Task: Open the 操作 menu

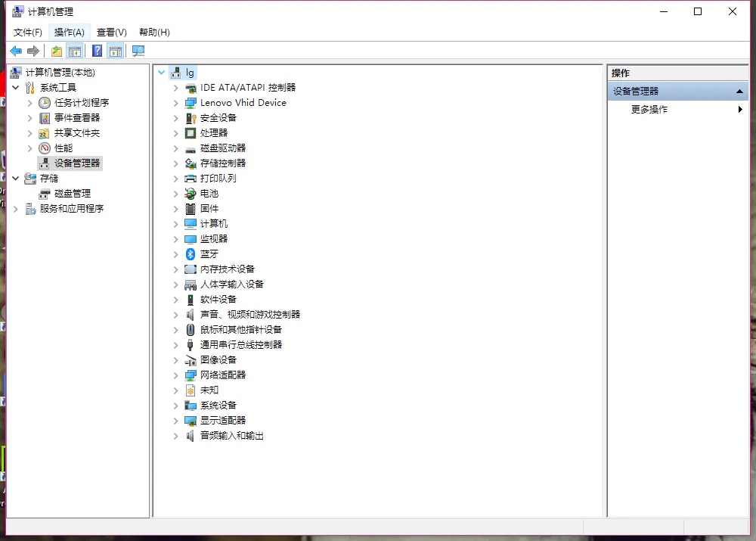Action: click(69, 32)
